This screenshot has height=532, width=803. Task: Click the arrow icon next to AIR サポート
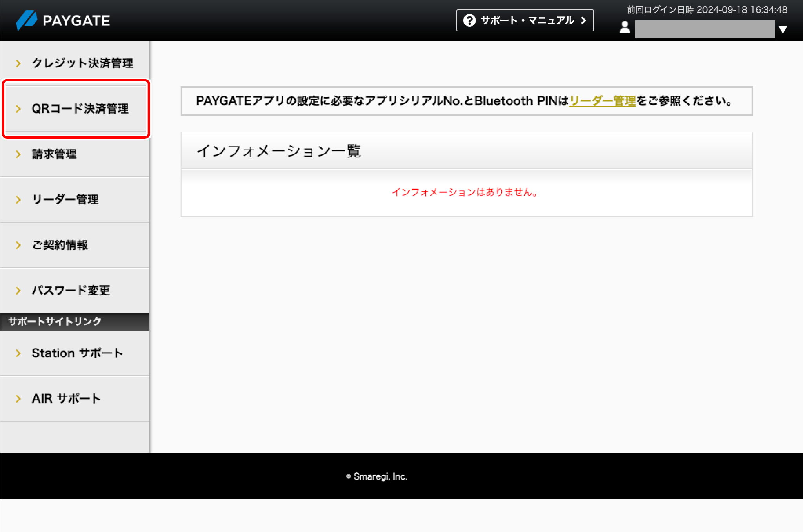click(x=18, y=398)
